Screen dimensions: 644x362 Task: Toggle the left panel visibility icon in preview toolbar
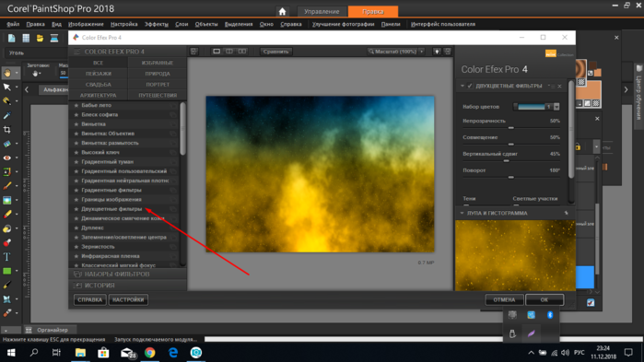point(193,52)
